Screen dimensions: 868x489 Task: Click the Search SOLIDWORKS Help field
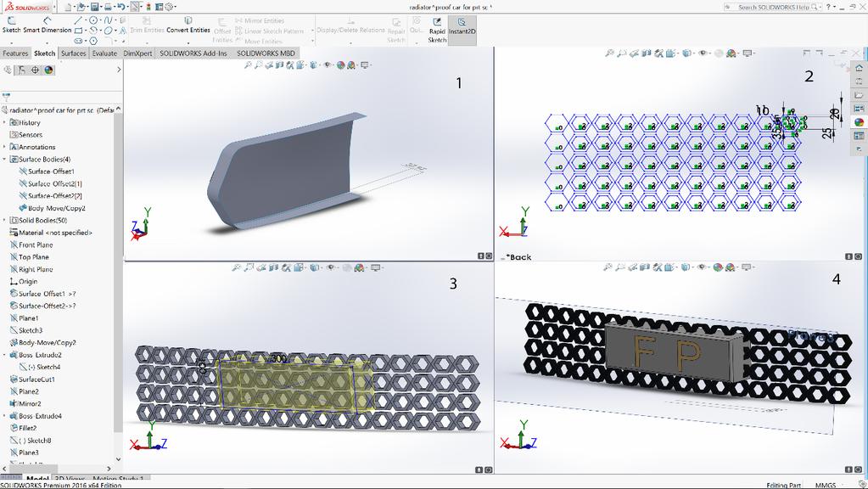tap(773, 7)
